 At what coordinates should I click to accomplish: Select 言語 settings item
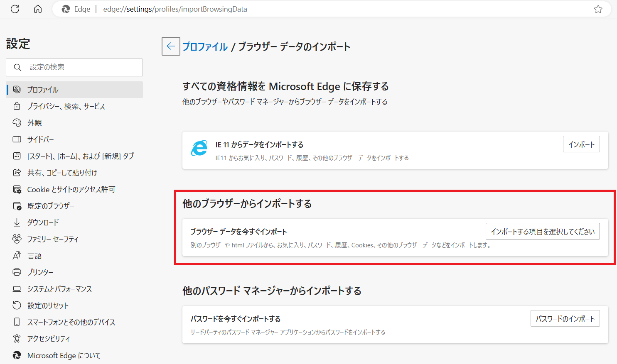point(75,256)
